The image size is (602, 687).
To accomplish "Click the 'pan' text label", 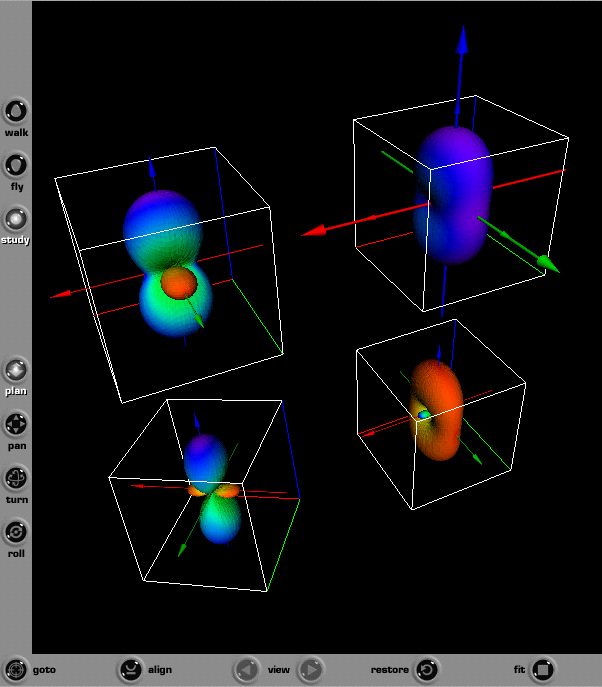I will point(17,446).
